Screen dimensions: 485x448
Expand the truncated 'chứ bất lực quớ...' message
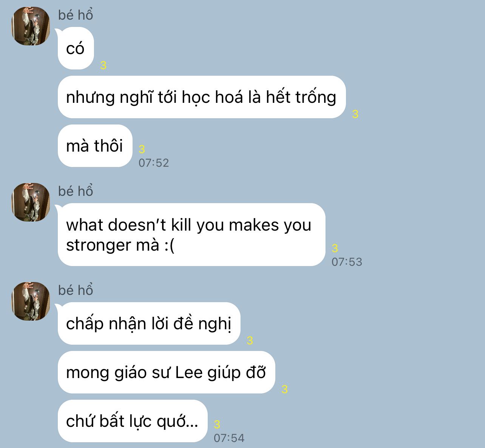point(133,421)
